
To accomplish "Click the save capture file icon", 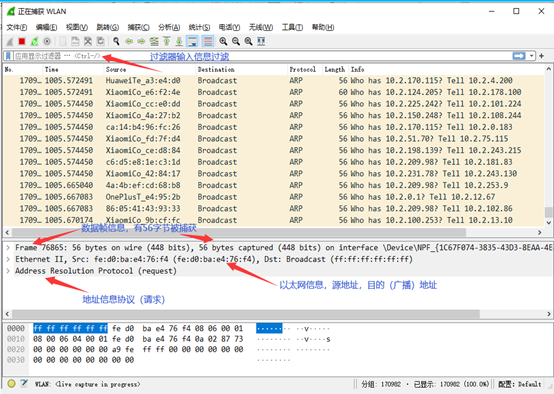I will click(75, 42).
